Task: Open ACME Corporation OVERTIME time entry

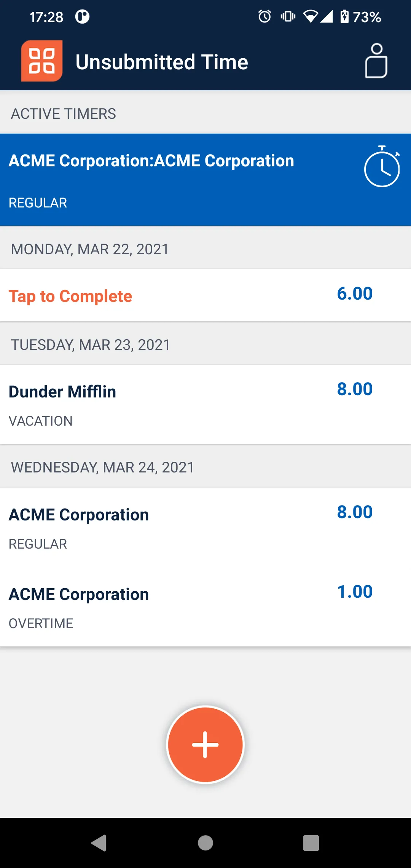Action: click(205, 607)
